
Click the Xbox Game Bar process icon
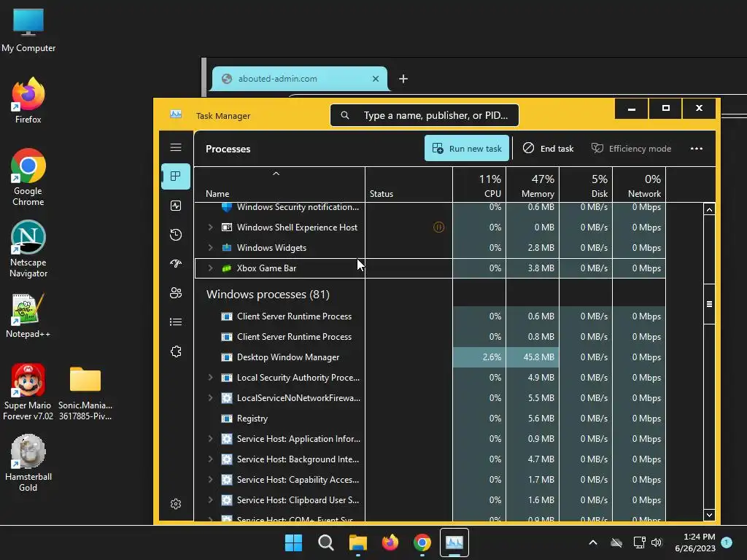click(x=227, y=268)
